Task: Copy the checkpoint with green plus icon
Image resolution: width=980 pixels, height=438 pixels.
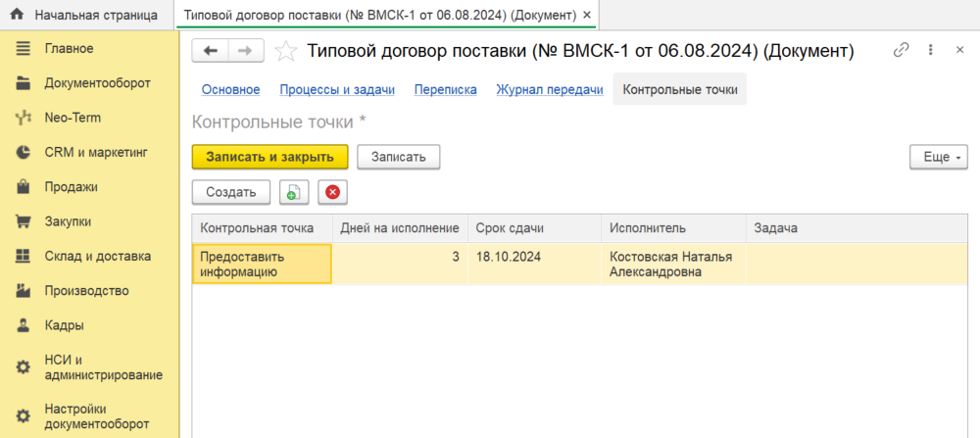Action: [x=294, y=192]
